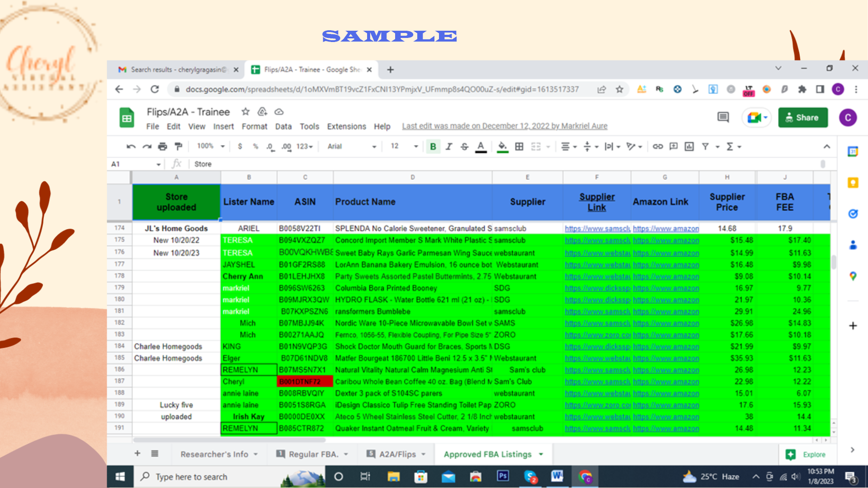Select the Paint format tool

pyautogui.click(x=179, y=146)
